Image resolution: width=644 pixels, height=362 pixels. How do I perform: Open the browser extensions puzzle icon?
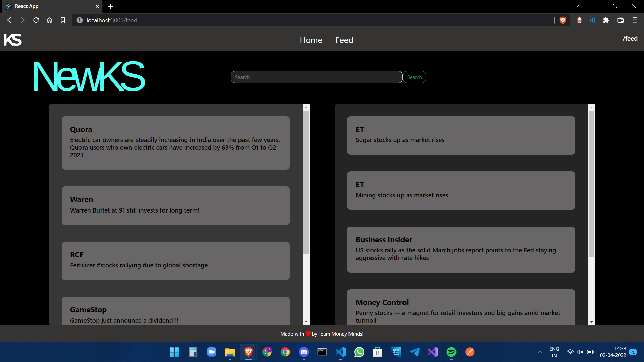click(606, 20)
